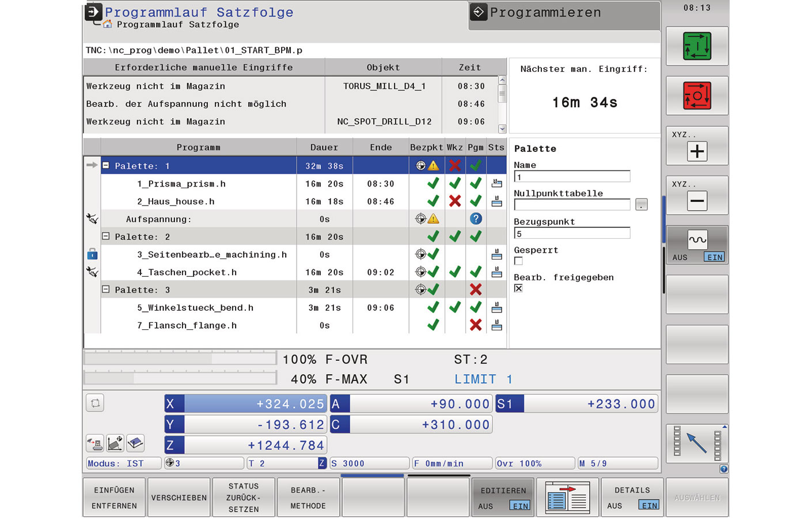Click the tool icon beside Aufspannung row

(x=92, y=219)
